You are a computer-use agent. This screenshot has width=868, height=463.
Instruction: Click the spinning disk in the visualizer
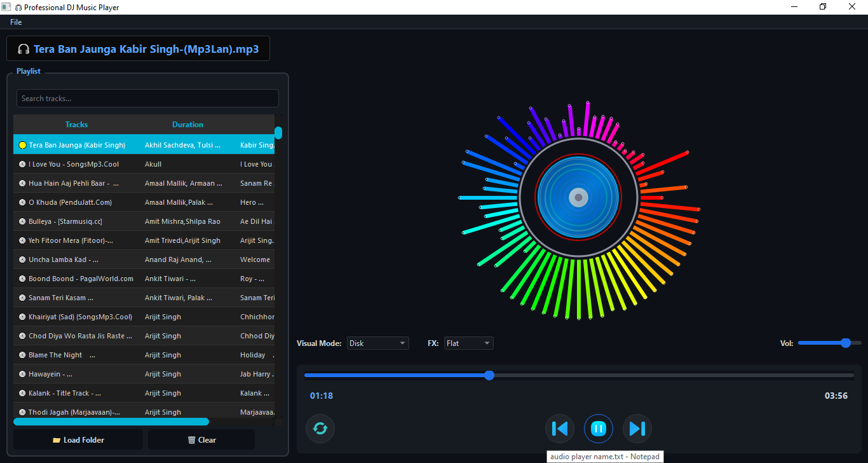coord(578,198)
